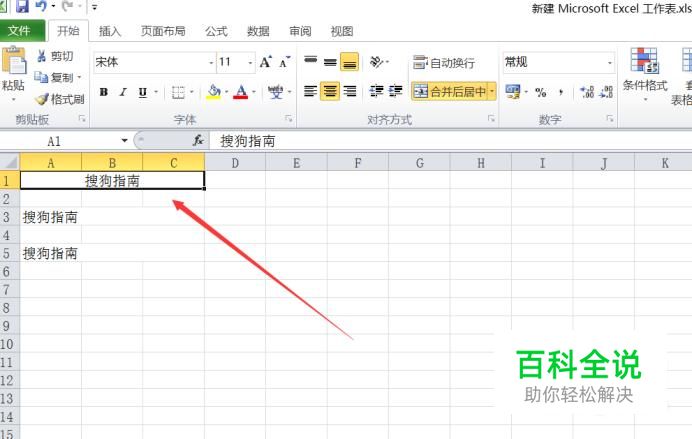Click the text orientation icon
This screenshot has width=692, height=439.
pos(376,62)
